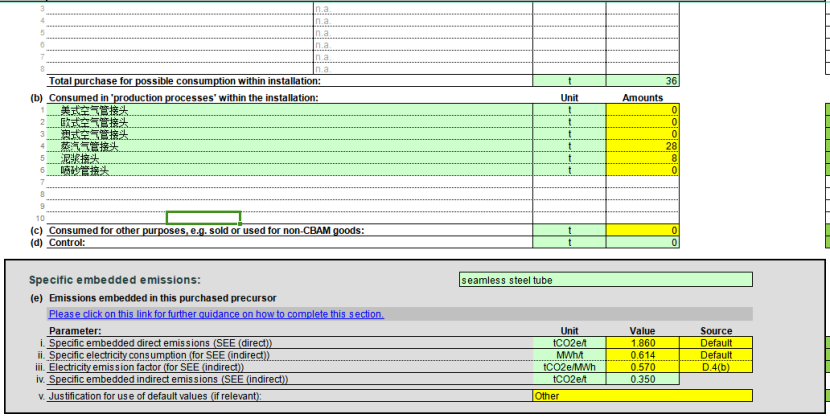Open the Source dropdown for specific electricity consumption
Viewport: 830px width, 419px height.
[x=716, y=355]
